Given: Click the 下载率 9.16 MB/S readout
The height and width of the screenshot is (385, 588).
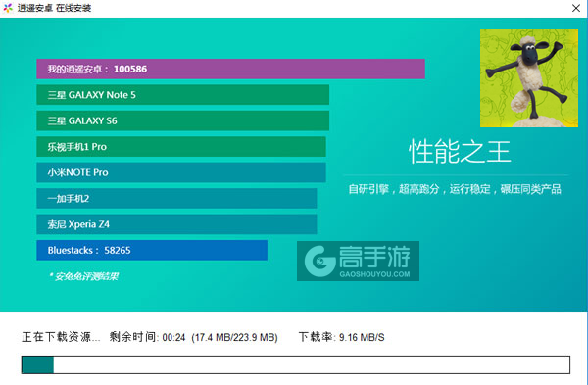Looking at the screenshot, I should click(x=341, y=337).
